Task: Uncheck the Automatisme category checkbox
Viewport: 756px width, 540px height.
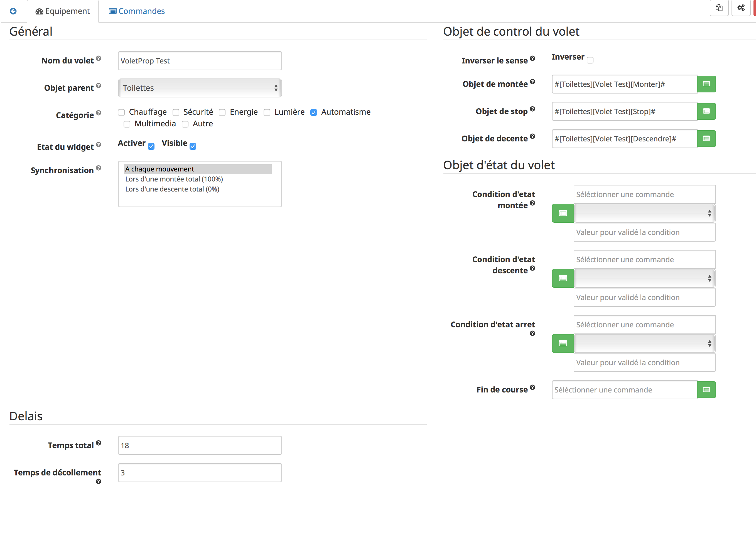Action: coord(313,112)
